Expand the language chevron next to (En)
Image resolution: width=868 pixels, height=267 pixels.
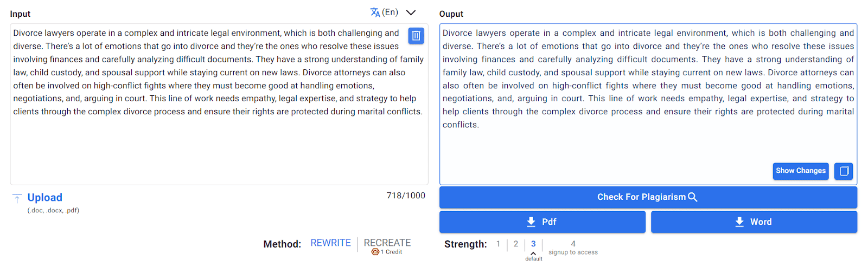coord(411,12)
